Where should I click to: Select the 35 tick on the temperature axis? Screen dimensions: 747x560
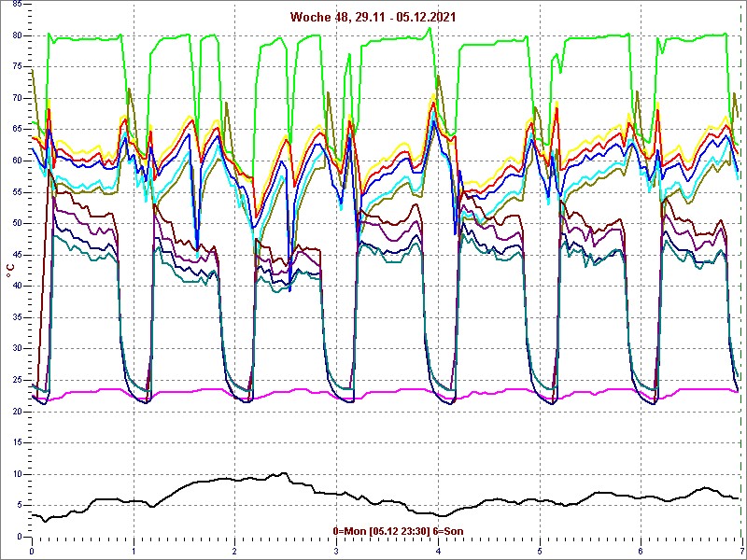[x=18, y=317]
